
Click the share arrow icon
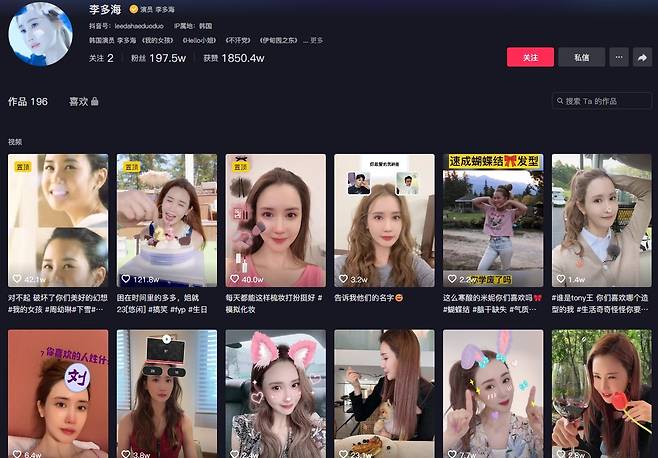[643, 58]
